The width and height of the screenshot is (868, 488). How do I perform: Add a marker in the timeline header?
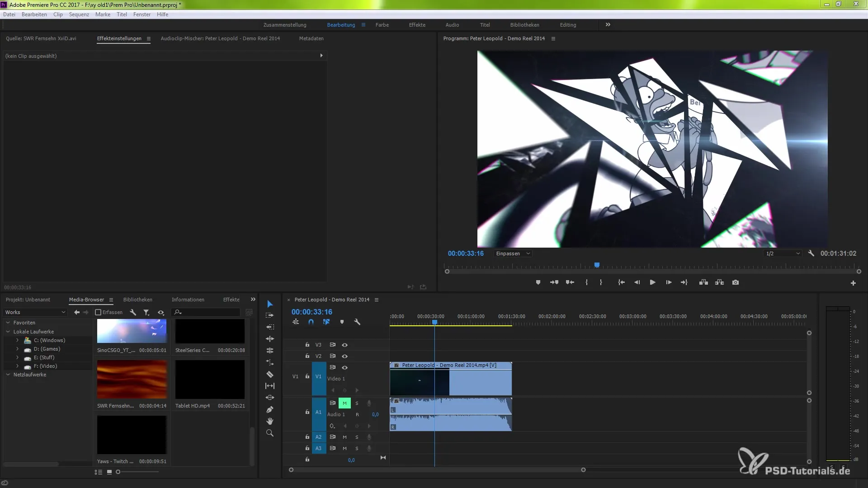[342, 322]
